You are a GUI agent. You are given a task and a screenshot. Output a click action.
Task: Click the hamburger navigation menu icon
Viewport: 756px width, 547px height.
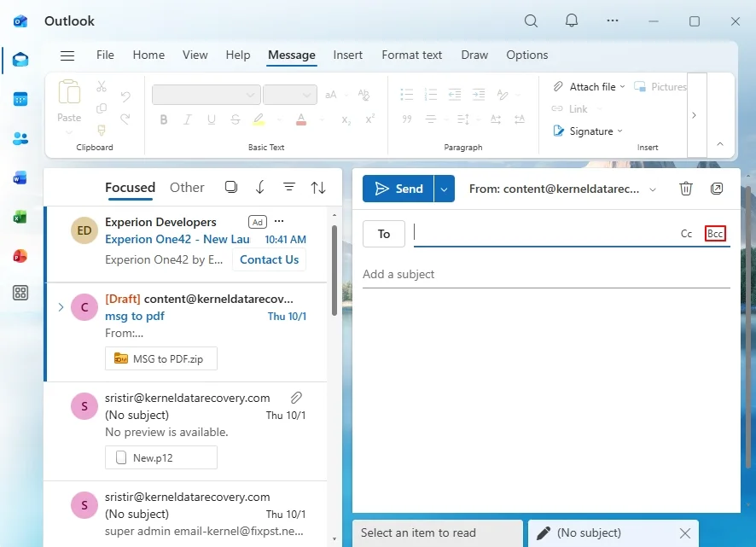tap(67, 55)
